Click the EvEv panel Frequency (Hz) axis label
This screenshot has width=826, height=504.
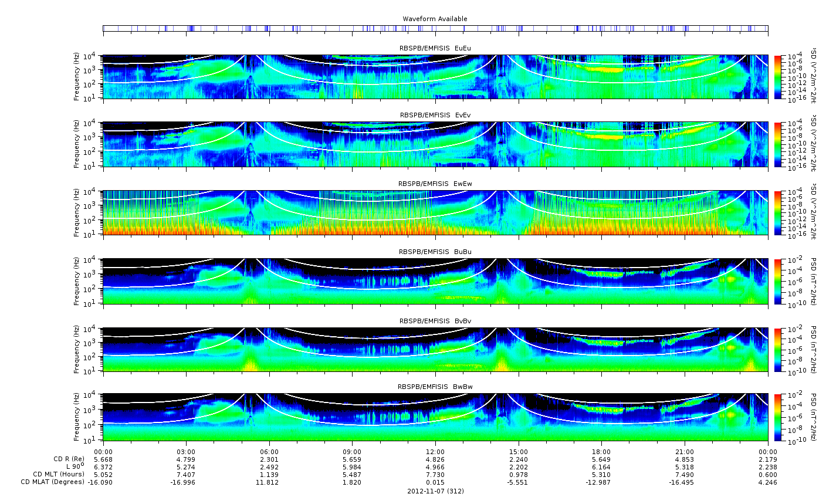click(76, 144)
